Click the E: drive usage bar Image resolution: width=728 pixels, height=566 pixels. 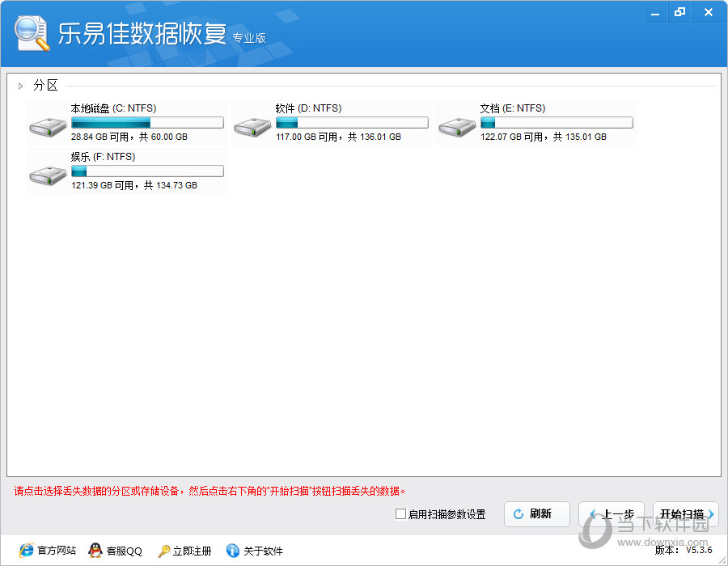[x=557, y=122]
